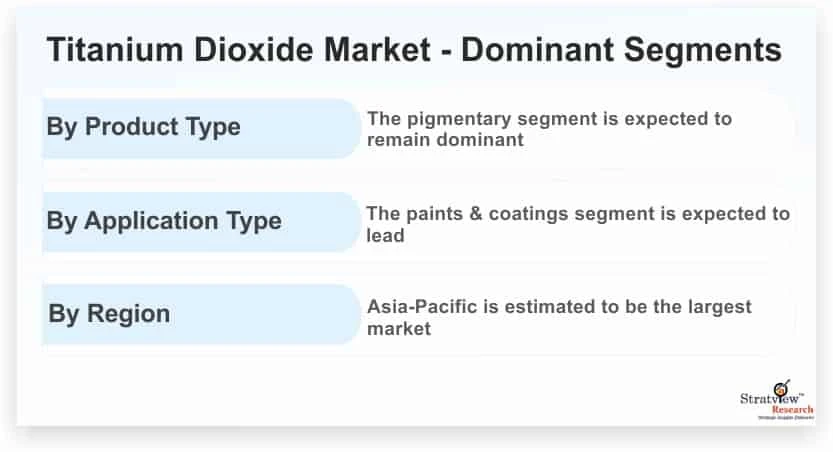The height and width of the screenshot is (452, 833).
Task: Select the "By Product Type" label
Action: tap(144, 128)
